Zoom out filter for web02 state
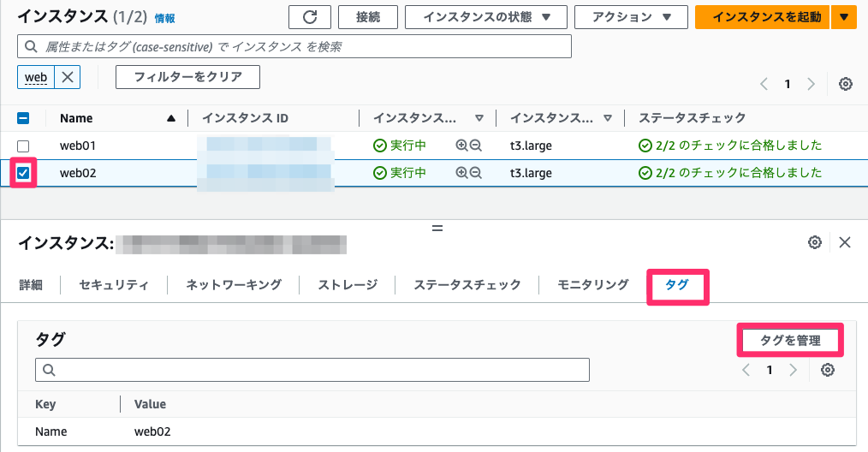This screenshot has height=452, width=868. [x=476, y=173]
